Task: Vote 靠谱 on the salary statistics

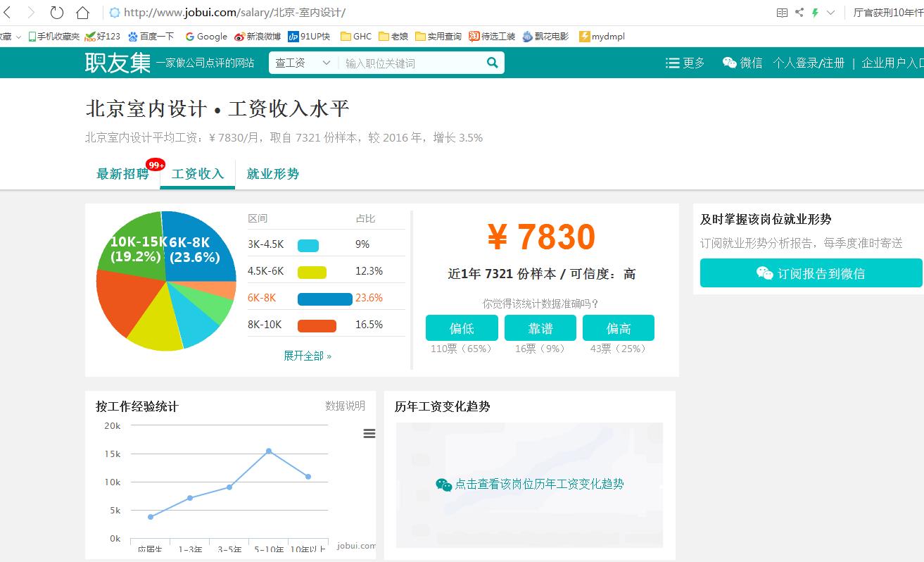Action: (x=540, y=327)
